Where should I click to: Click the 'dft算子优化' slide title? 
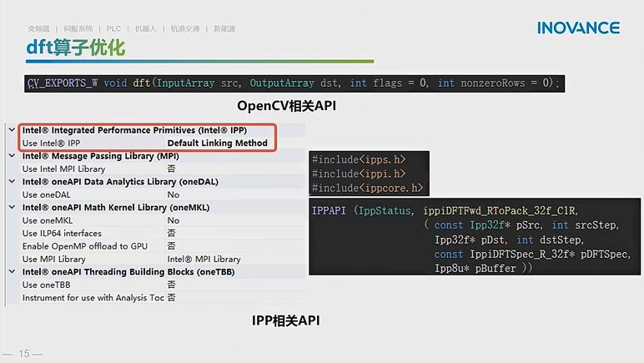76,48
